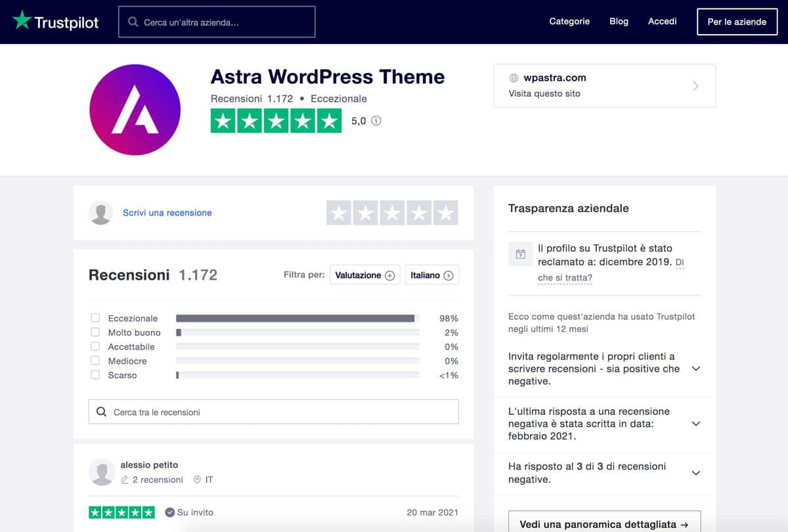Select the second rating star in the review box

coord(366,213)
